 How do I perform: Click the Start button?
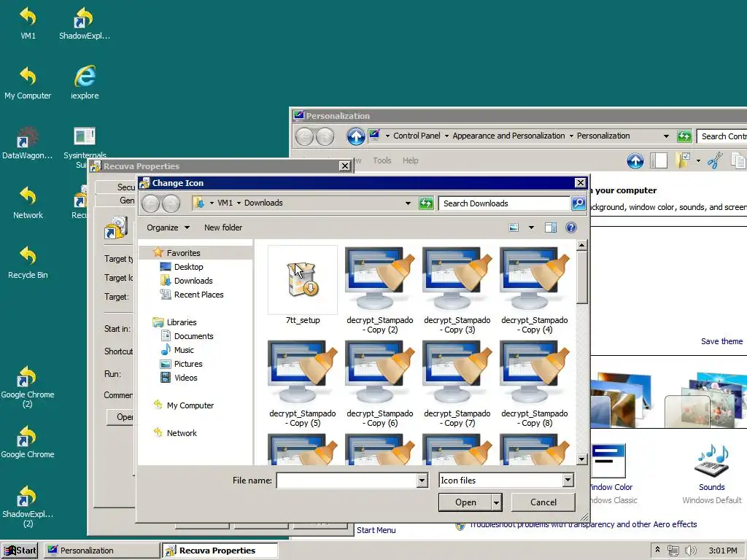[x=20, y=551]
